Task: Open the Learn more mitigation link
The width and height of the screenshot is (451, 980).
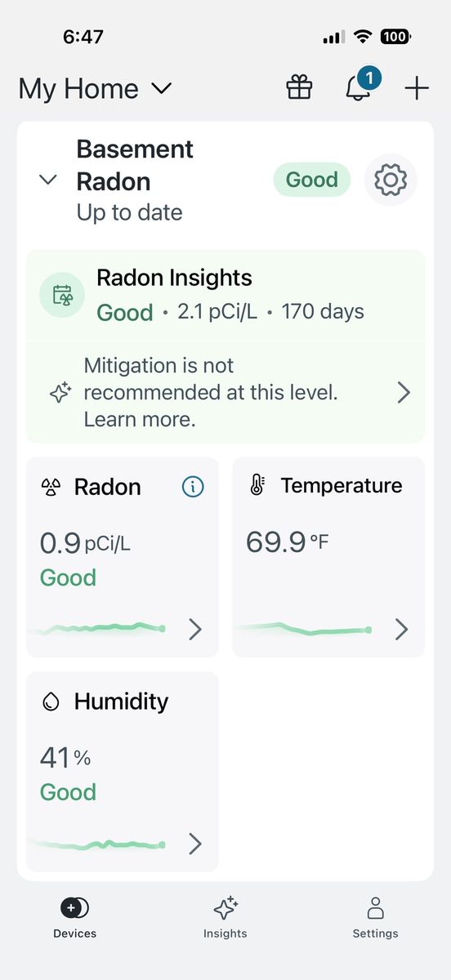Action: point(140,420)
